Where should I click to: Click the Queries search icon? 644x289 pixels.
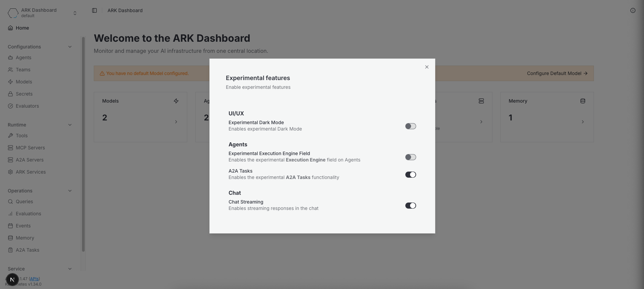[x=10, y=202]
